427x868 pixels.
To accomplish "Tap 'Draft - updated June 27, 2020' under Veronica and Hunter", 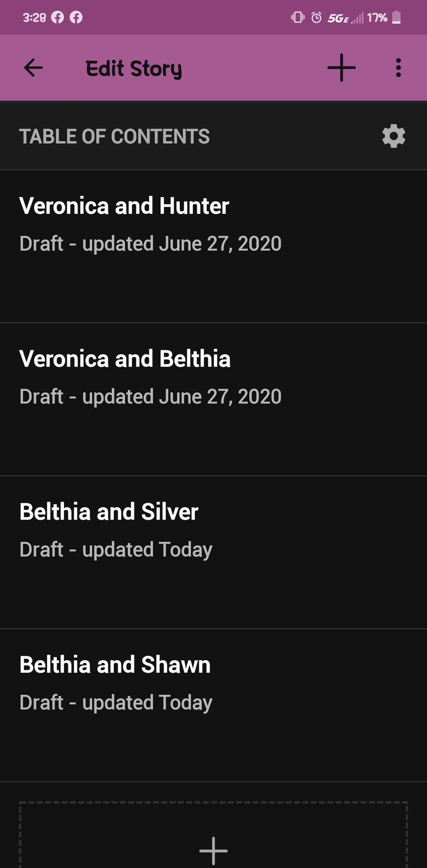I will click(x=151, y=244).
